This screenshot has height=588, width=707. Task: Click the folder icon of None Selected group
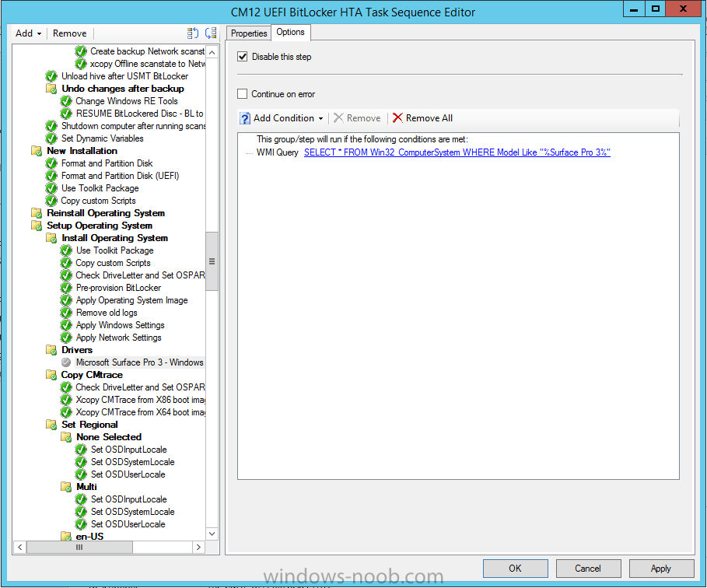click(66, 437)
